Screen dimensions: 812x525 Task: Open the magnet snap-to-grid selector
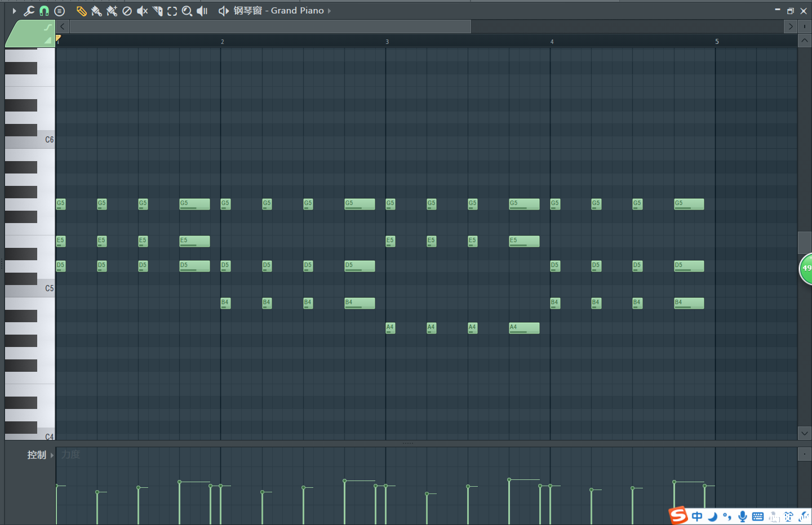coord(44,11)
